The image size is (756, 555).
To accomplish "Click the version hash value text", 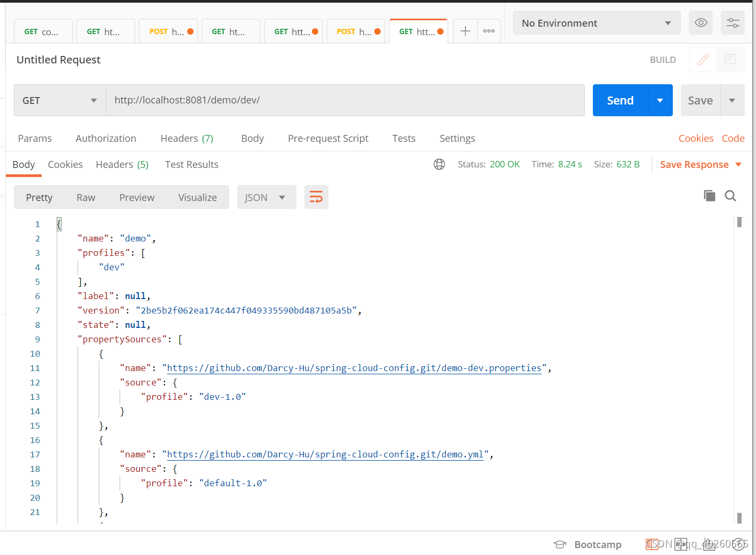I will click(x=246, y=310).
